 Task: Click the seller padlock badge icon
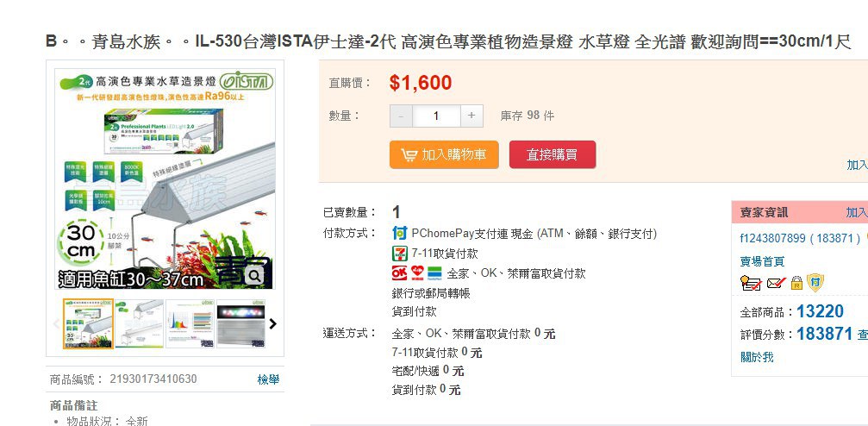[x=796, y=283]
